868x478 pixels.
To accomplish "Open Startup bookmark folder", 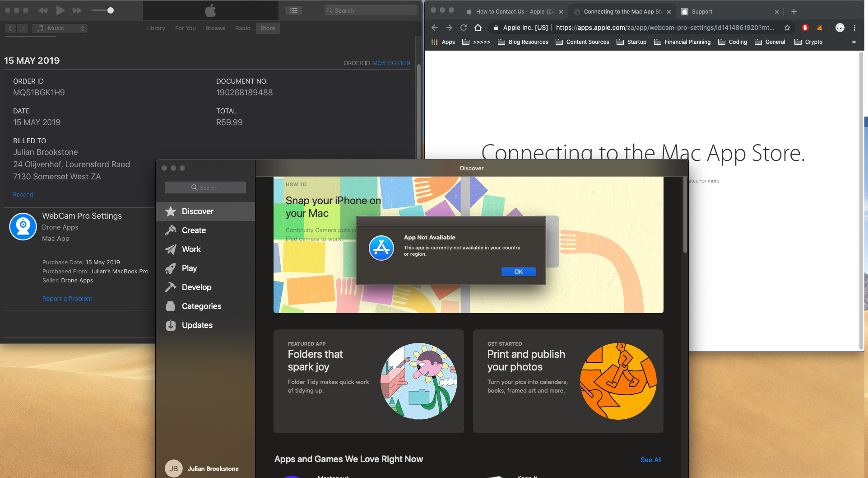I will 631,42.
